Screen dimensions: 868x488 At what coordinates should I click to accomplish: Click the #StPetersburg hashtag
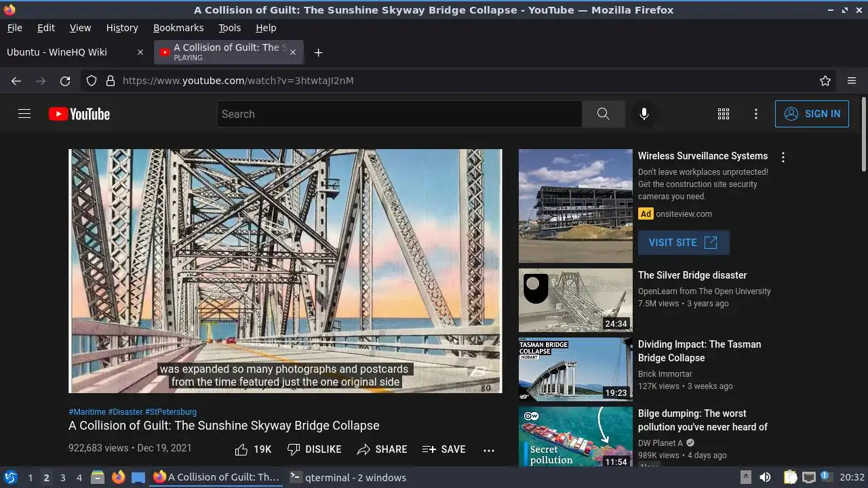171,412
